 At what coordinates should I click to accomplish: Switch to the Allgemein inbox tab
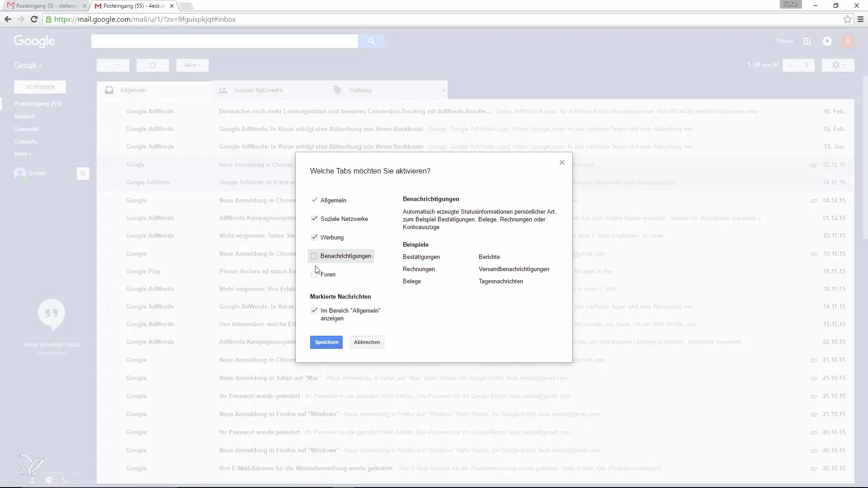coord(154,90)
